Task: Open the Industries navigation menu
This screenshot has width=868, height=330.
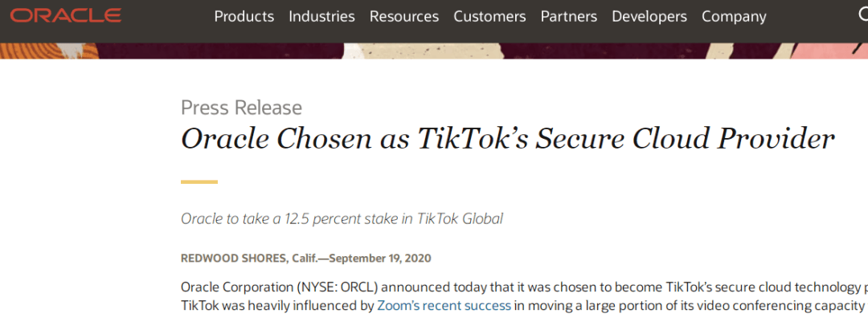Action: (321, 16)
